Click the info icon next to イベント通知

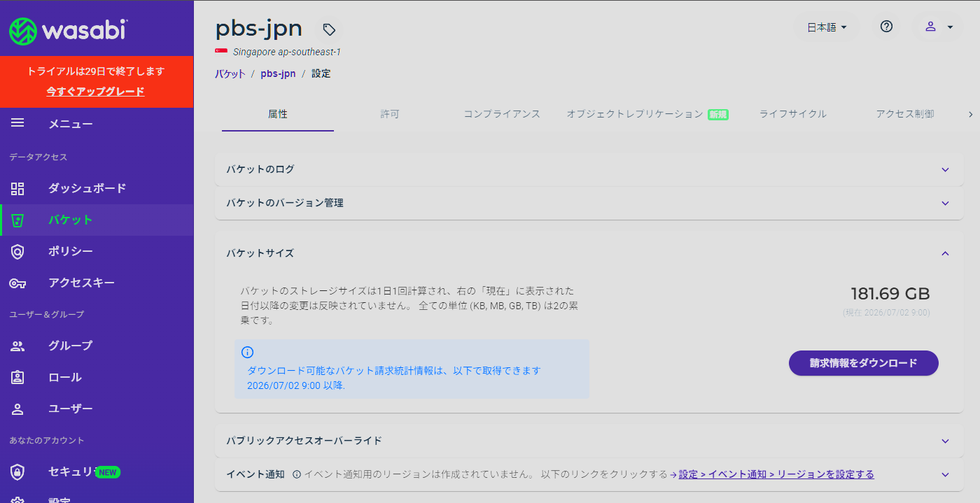pos(297,474)
